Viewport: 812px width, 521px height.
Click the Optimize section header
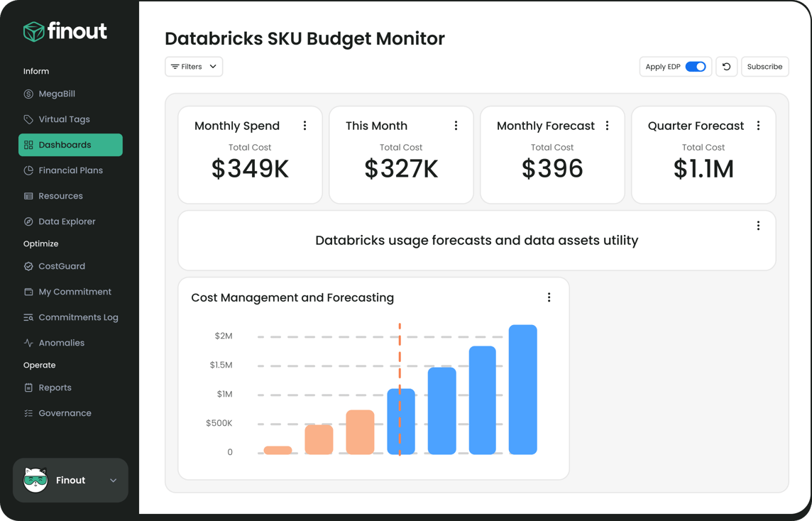(41, 244)
